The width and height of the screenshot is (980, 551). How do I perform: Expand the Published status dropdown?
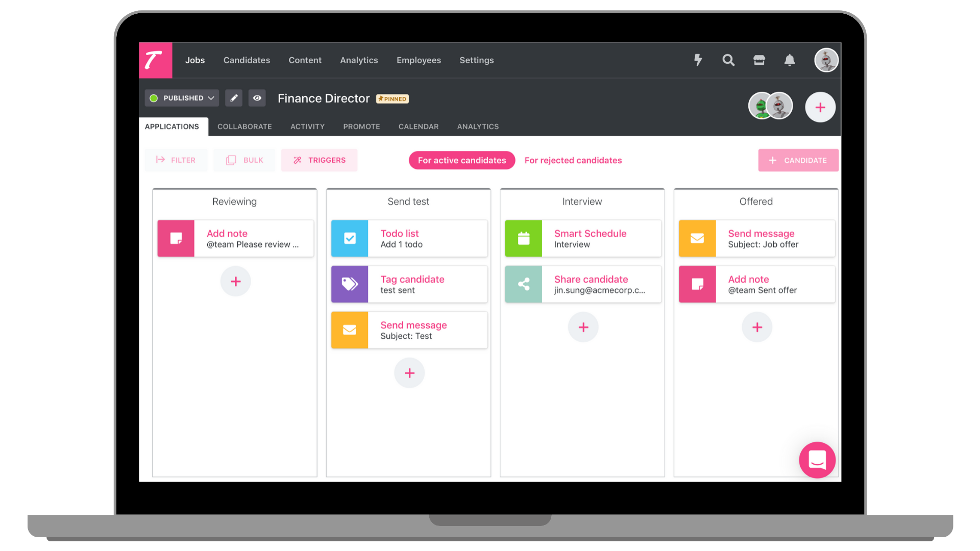click(x=182, y=98)
